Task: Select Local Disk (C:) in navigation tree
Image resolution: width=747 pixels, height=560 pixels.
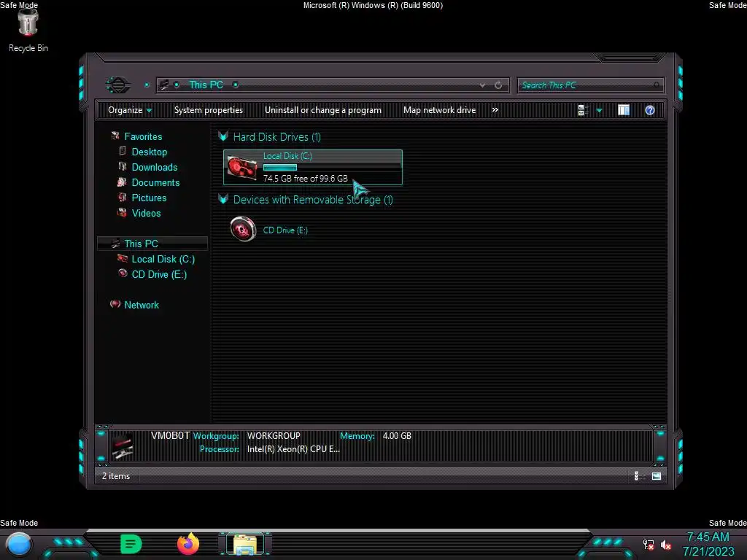Action: tap(163, 259)
